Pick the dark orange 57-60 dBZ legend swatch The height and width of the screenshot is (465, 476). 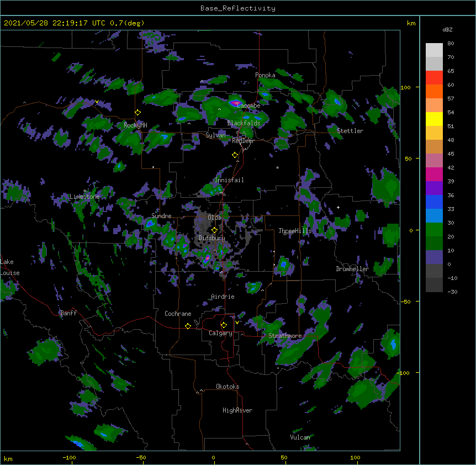(434, 91)
